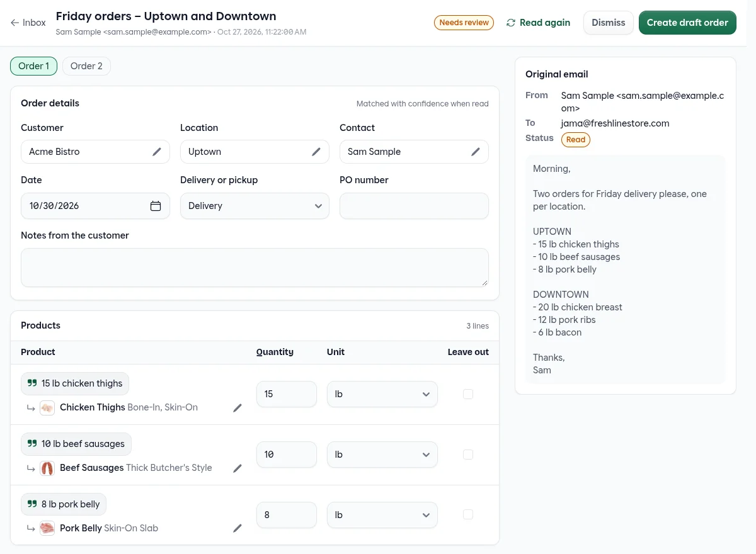Viewport: 756px width, 554px height.
Task: Click the '3 lines' count label
Action: point(478,326)
